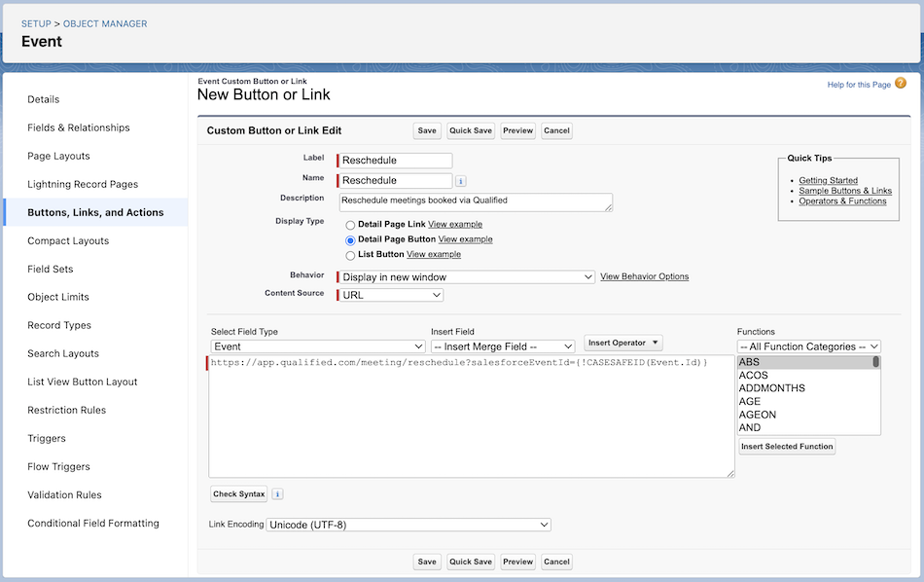Click the bottom Cancel button
This screenshot has width=924, height=582.
(x=556, y=562)
